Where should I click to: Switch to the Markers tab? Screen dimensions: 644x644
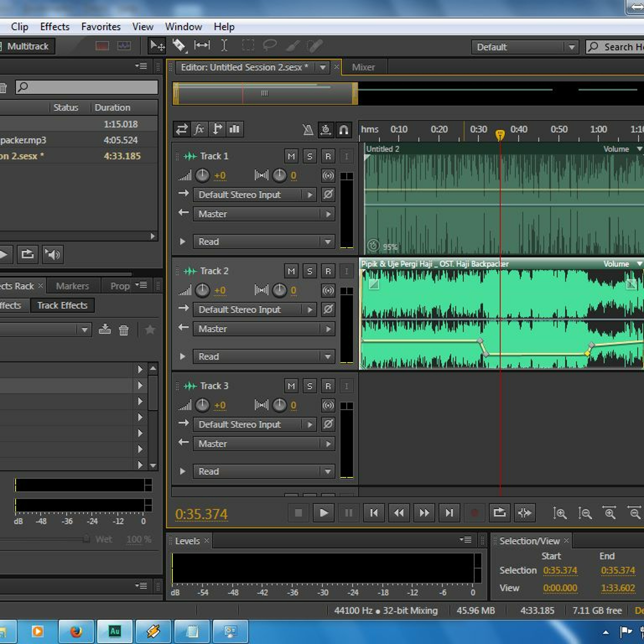73,286
